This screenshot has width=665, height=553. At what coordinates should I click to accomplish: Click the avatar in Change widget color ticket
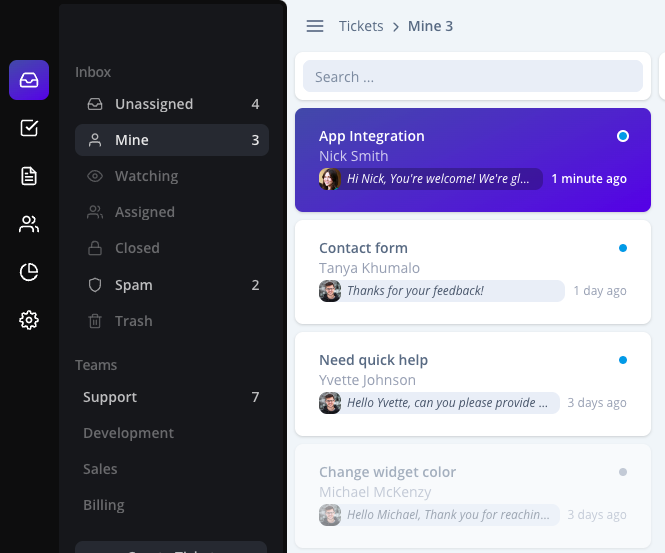tap(330, 515)
